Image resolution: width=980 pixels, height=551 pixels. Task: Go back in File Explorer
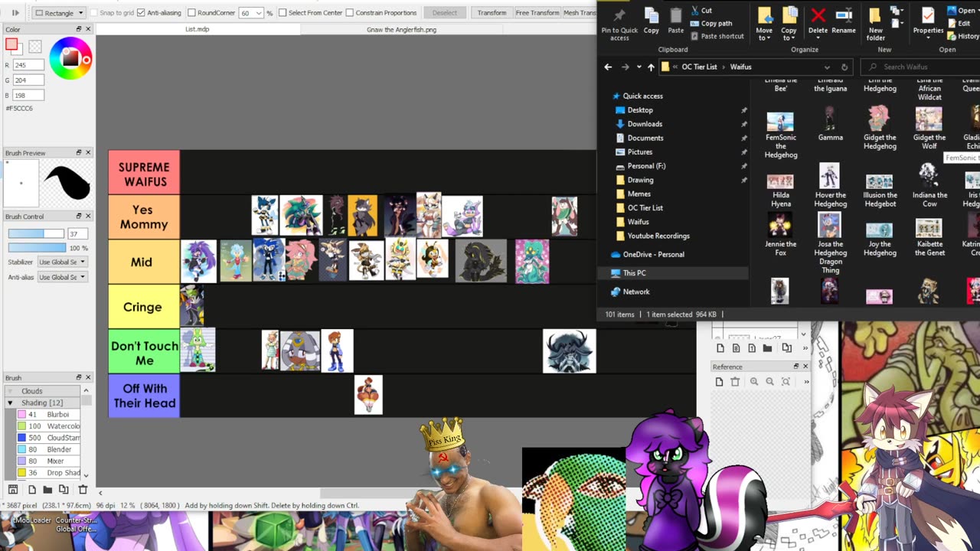[608, 67]
